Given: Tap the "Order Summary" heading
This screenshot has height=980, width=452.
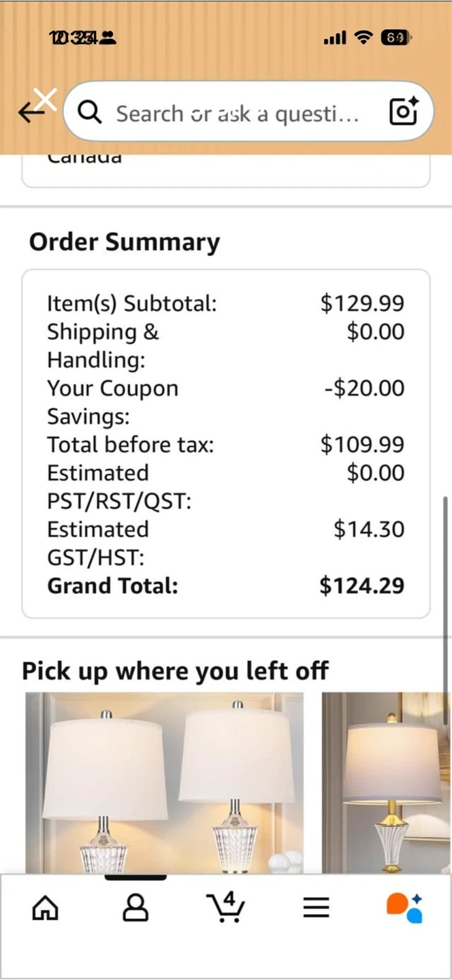Looking at the screenshot, I should pyautogui.click(x=125, y=242).
